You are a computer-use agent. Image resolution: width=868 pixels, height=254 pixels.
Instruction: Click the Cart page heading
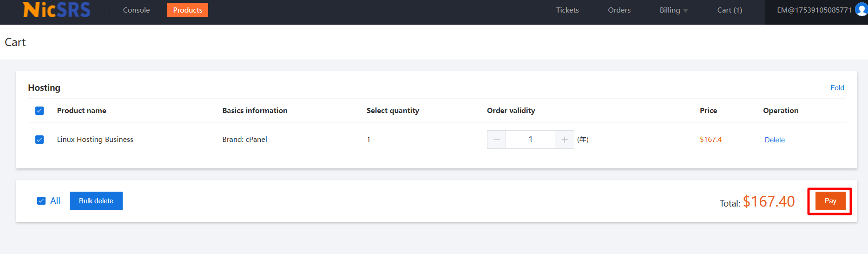pyautogui.click(x=15, y=42)
